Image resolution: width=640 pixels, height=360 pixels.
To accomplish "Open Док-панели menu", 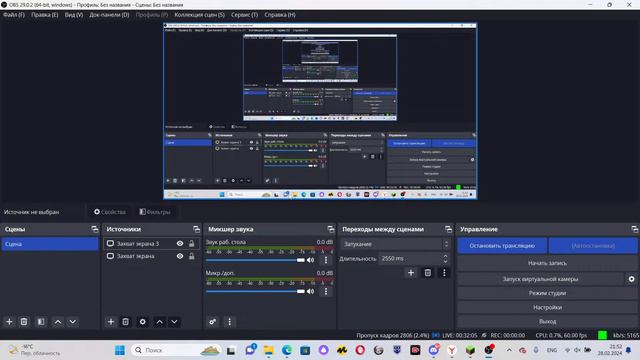I will coord(109,15).
